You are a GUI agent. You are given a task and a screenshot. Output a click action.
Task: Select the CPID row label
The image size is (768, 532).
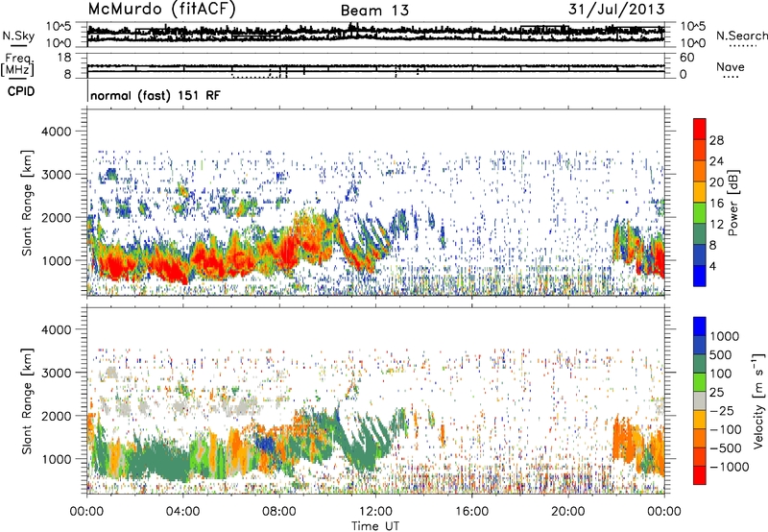pyautogui.click(x=21, y=91)
